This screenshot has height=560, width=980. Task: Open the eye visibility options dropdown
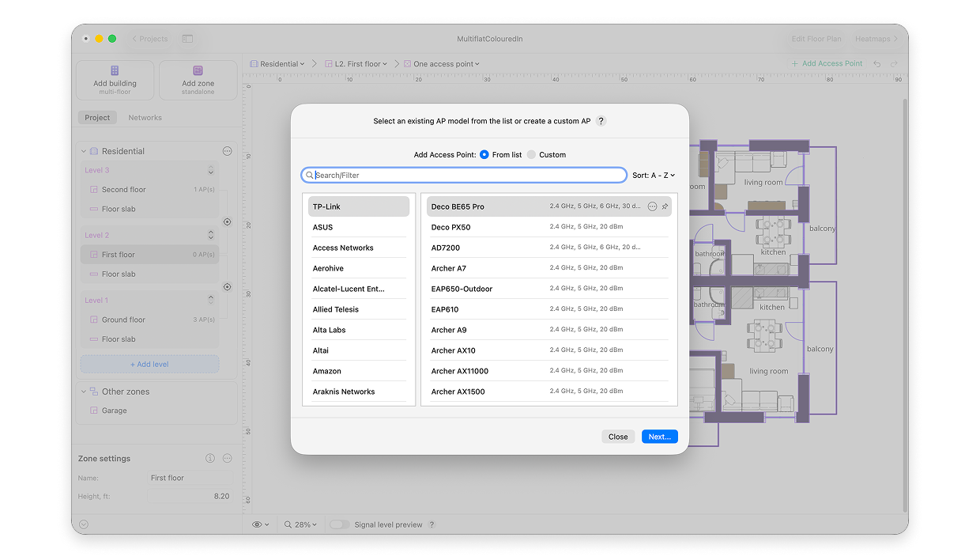click(261, 524)
